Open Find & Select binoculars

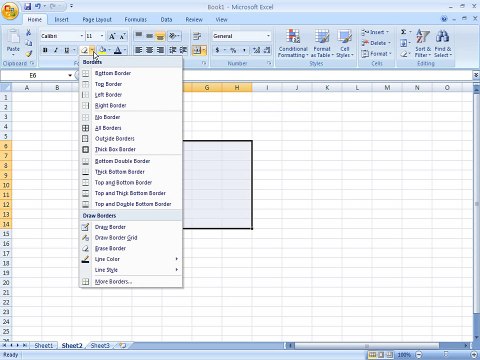coord(443,43)
